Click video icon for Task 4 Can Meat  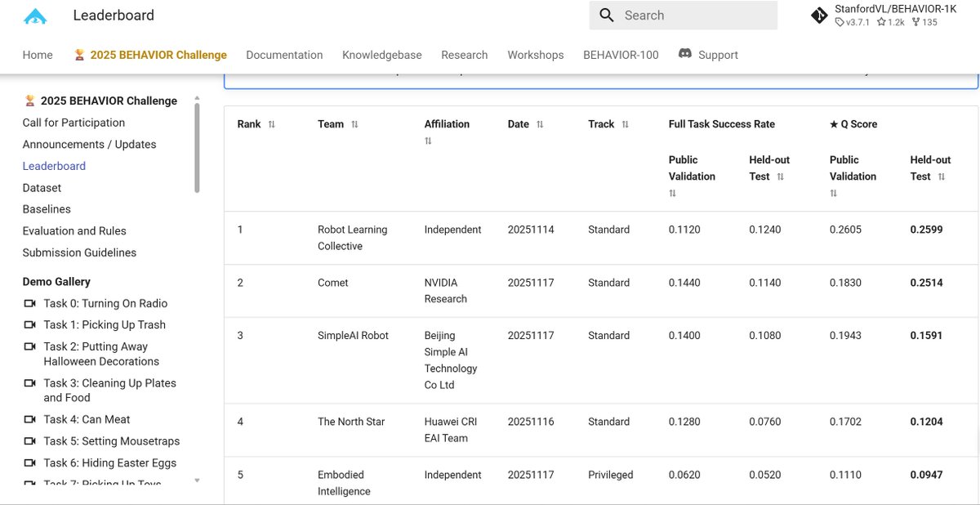[30, 419]
